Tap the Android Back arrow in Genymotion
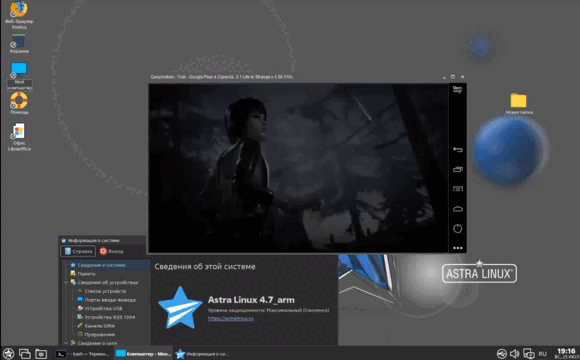This screenshot has height=360, width=580. pyautogui.click(x=458, y=149)
